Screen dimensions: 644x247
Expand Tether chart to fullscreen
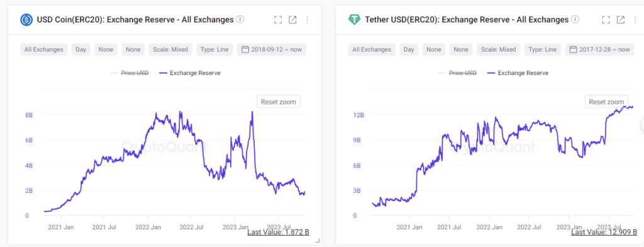tap(606, 20)
